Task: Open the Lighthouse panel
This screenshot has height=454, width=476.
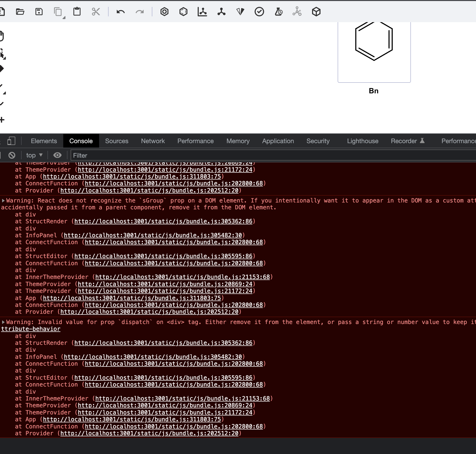Action: (x=362, y=141)
